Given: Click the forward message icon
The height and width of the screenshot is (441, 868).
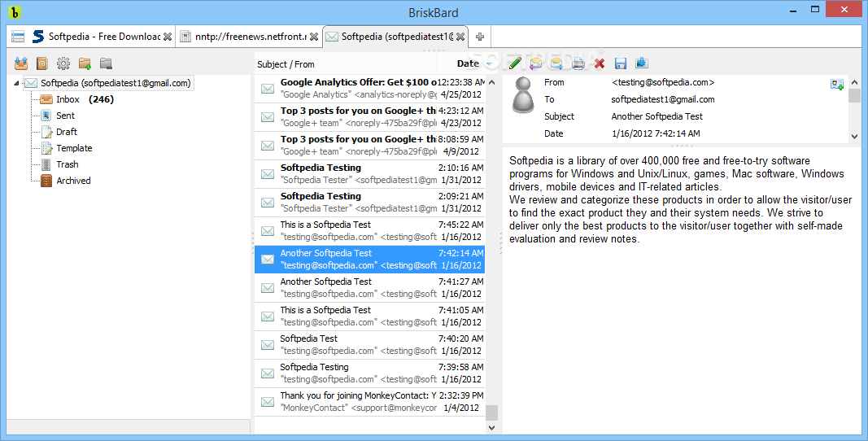Looking at the screenshot, I should coord(557,63).
